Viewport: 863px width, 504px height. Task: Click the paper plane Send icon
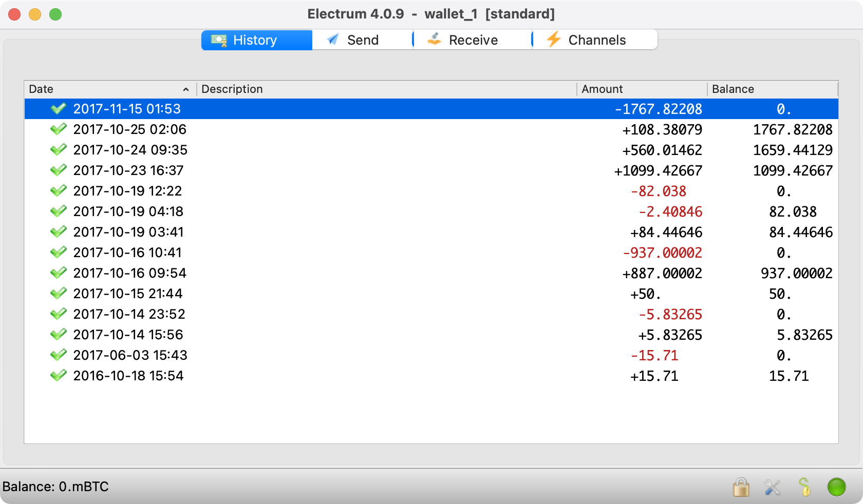tap(333, 40)
